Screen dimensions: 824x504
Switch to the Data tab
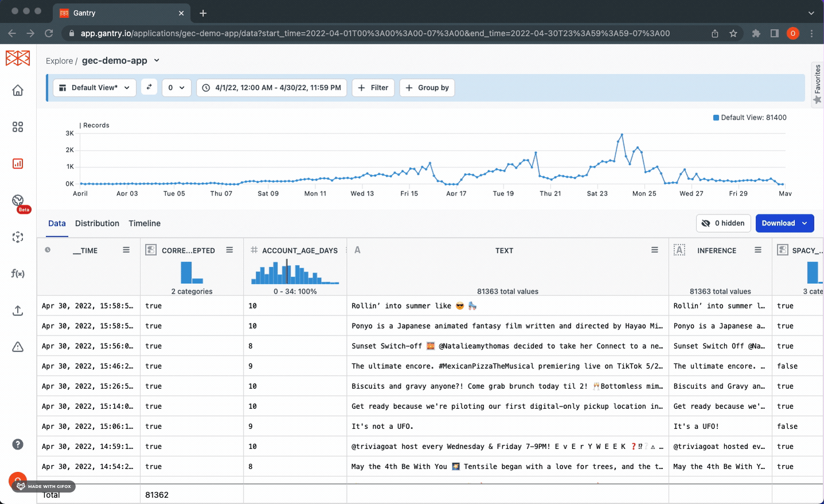pos(57,223)
